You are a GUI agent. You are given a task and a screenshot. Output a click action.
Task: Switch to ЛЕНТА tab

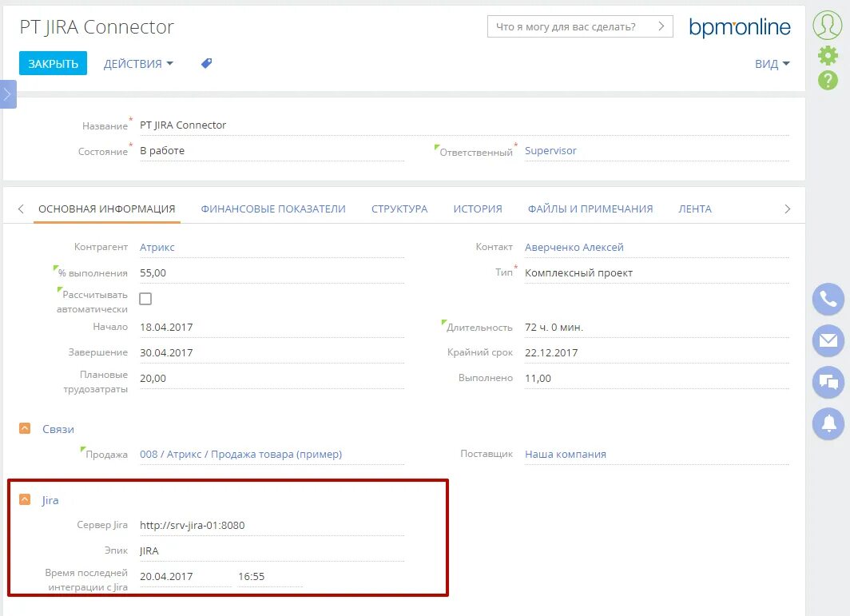pyautogui.click(x=695, y=209)
